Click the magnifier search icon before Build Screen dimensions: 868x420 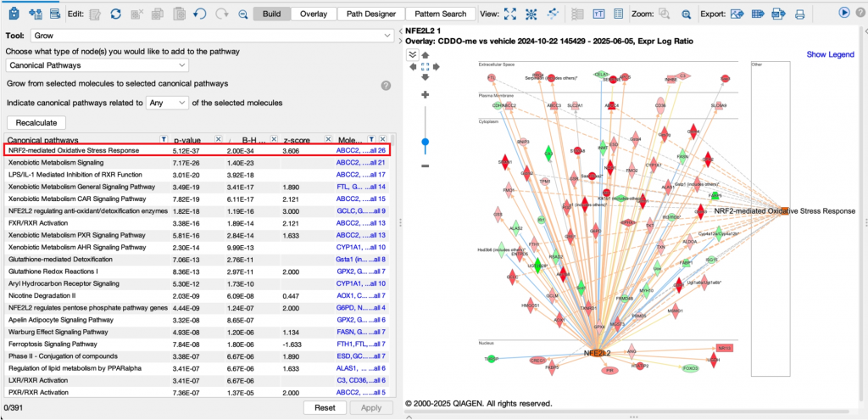point(242,14)
